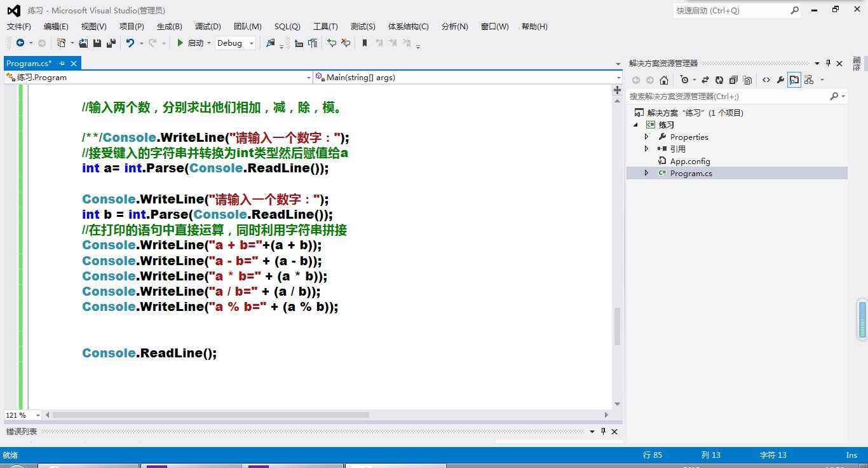Click the Find in Files toolbar icon

(x=271, y=43)
